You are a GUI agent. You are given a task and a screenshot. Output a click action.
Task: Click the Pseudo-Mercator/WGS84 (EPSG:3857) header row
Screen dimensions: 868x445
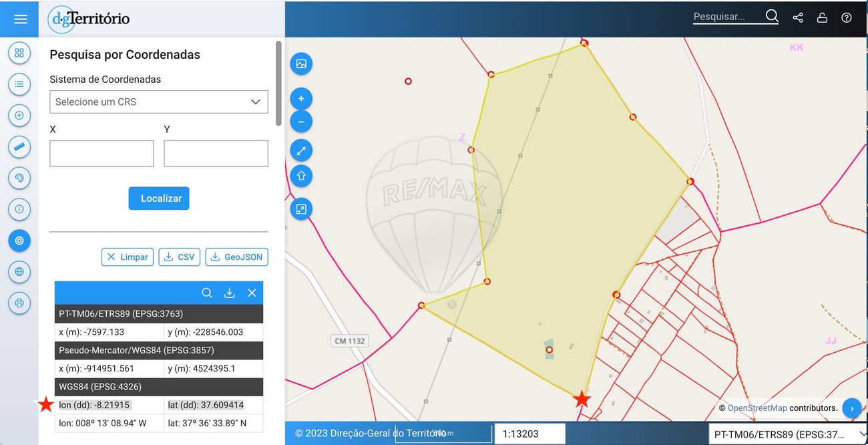coord(159,350)
